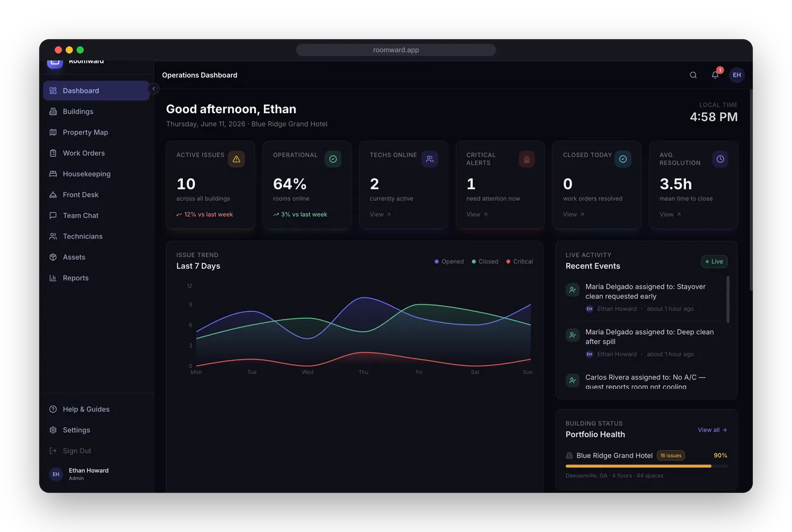Open Blue Ridge Grand Hotel building name
792x532 pixels.
tap(614, 455)
